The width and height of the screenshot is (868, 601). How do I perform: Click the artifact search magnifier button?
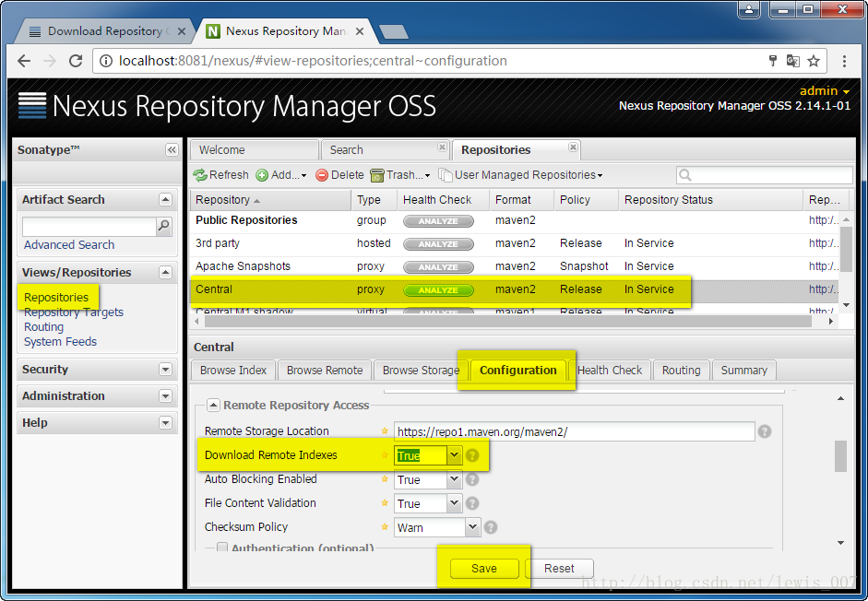coord(164,225)
